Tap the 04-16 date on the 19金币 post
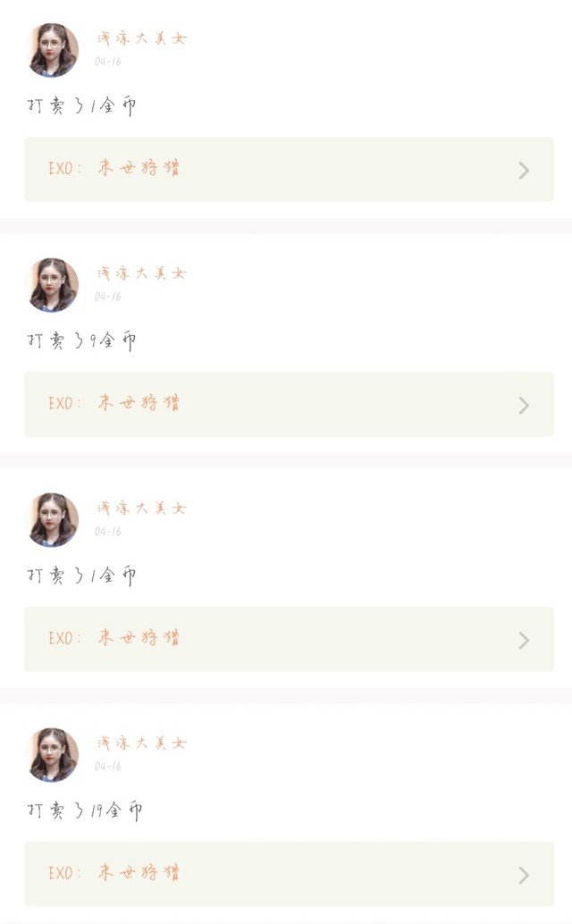The height and width of the screenshot is (924, 572). 108,767
